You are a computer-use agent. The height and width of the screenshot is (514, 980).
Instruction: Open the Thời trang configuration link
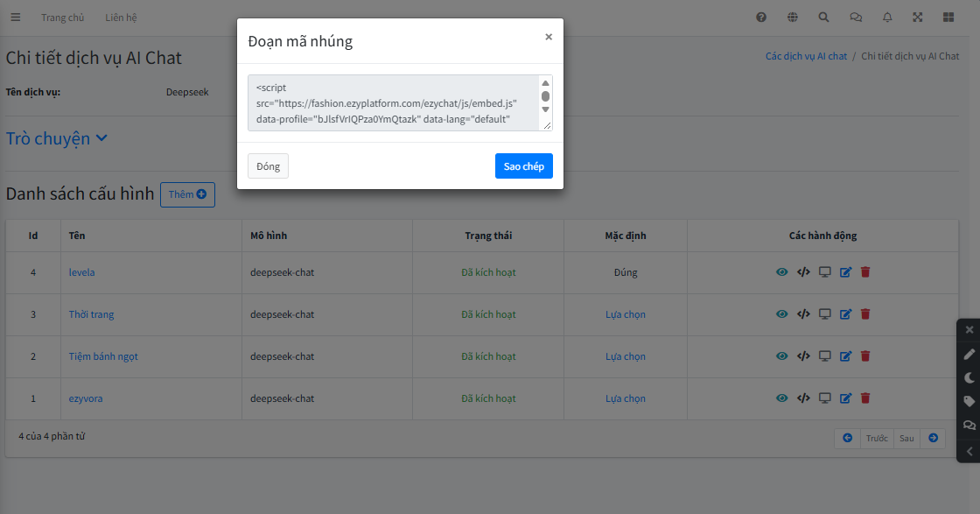click(x=91, y=314)
